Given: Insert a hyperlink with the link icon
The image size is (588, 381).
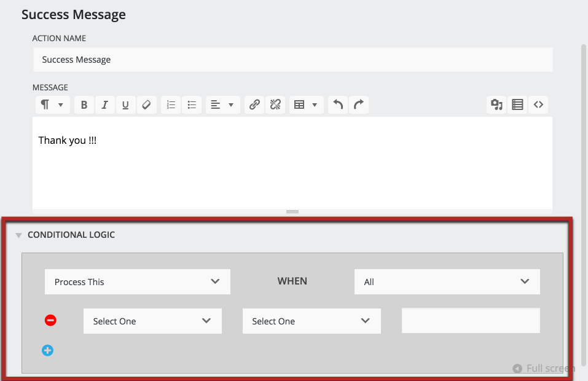Looking at the screenshot, I should [x=254, y=105].
